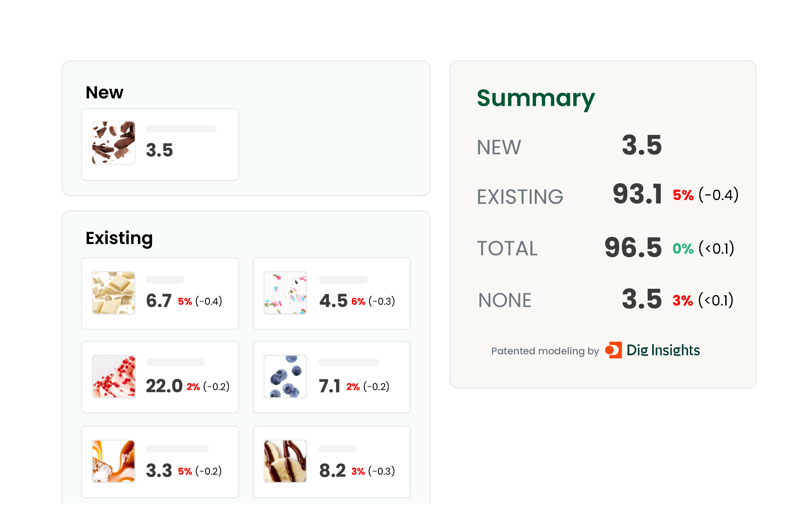
Task: Select the caramel drizzle thumbnail
Action: pos(114,461)
